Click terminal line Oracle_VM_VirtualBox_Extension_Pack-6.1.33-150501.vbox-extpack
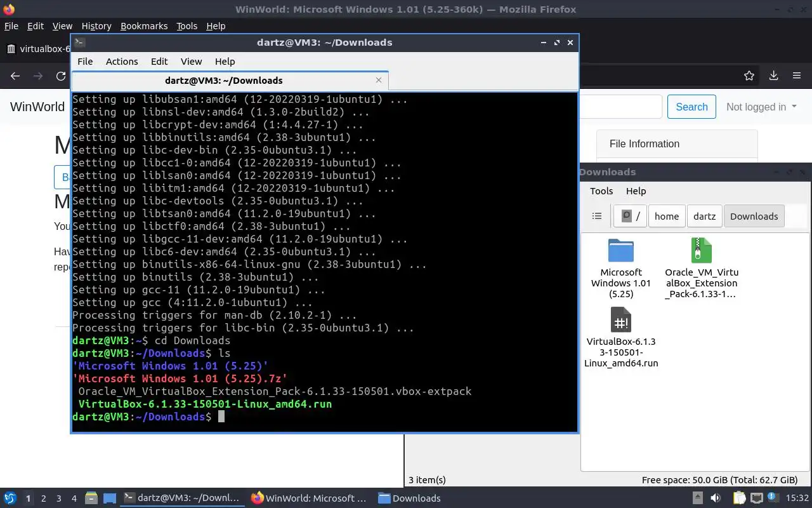This screenshot has height=508, width=812. pos(275,391)
